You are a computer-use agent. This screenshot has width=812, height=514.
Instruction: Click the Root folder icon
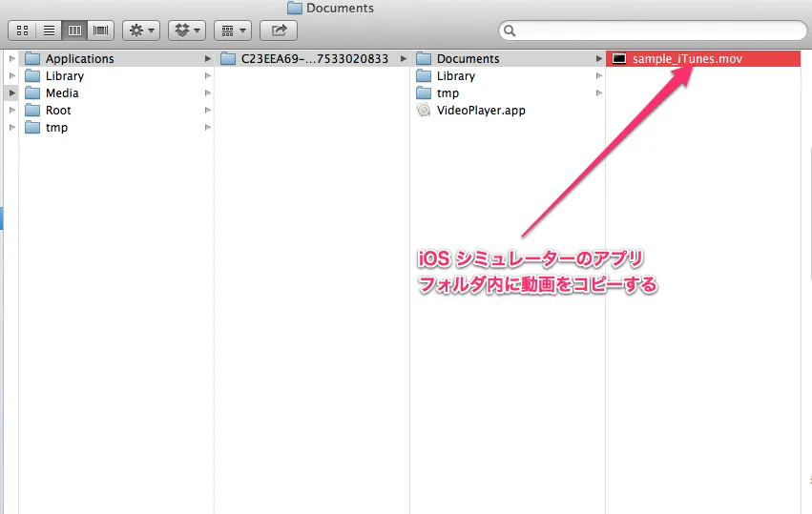pos(32,111)
